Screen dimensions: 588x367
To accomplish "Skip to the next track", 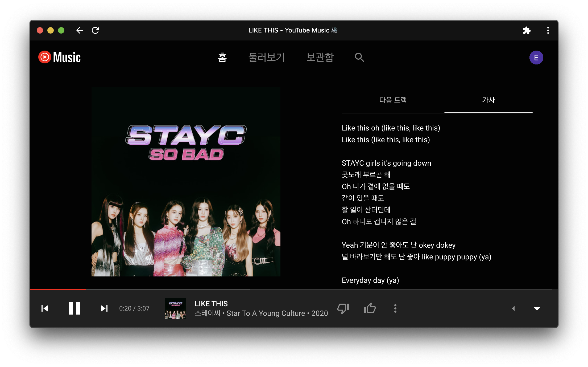I will [104, 308].
